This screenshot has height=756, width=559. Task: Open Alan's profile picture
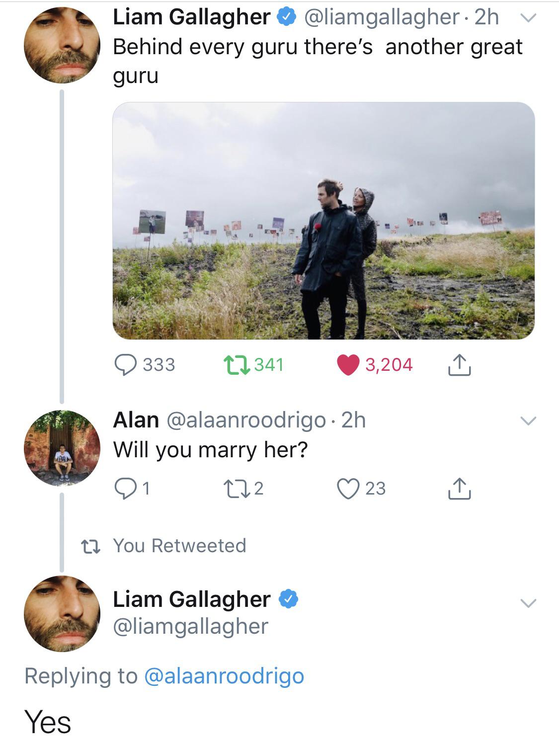(x=62, y=447)
